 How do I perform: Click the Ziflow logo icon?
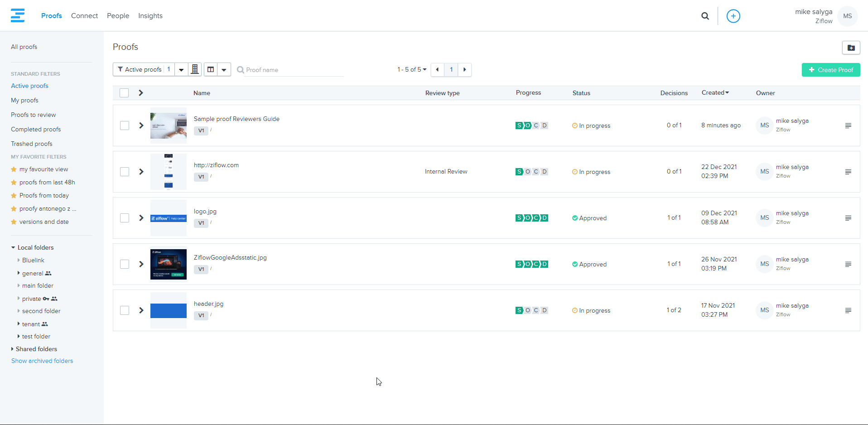click(x=18, y=15)
